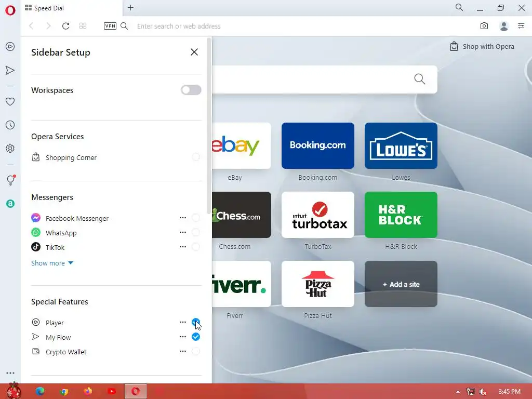Open the Fiverr speed dial tile
This screenshot has height=399, width=532.
pyautogui.click(x=242, y=284)
